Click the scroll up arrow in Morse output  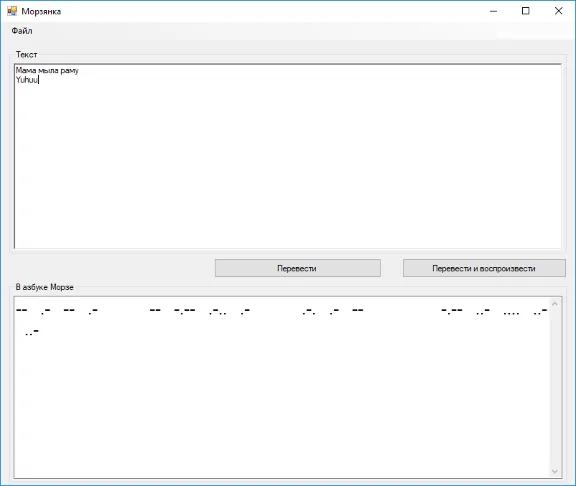555,304
